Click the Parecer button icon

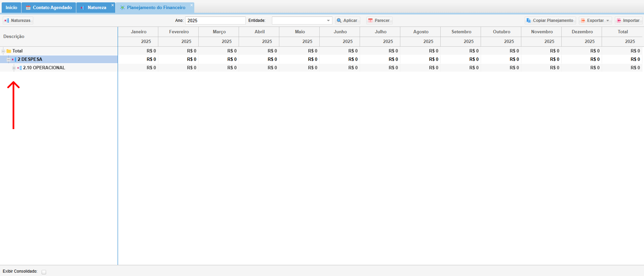370,21
